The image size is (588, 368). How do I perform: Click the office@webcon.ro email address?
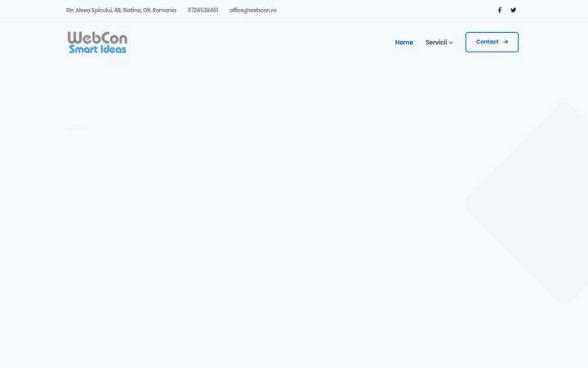pos(252,10)
